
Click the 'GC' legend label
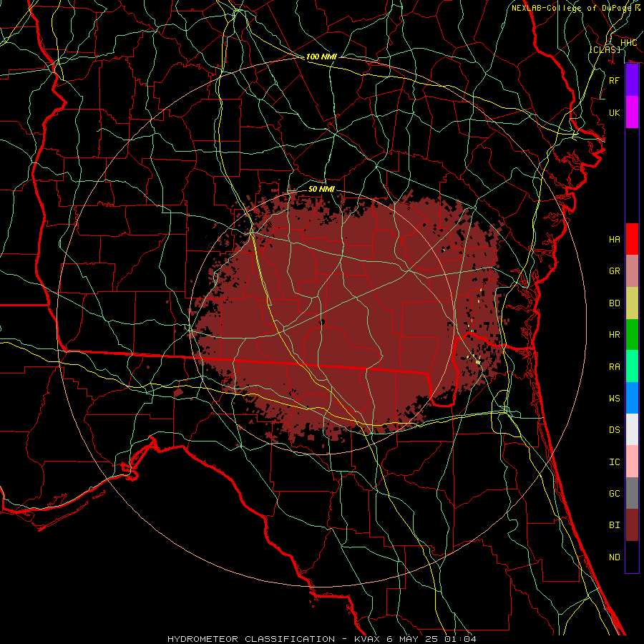coord(615,493)
